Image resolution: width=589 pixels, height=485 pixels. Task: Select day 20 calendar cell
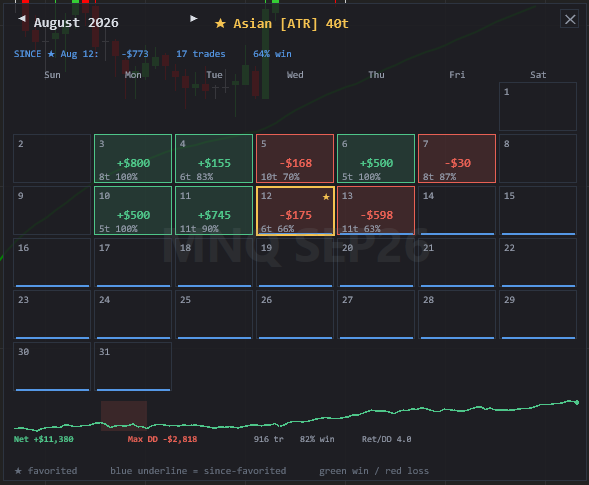pos(376,263)
